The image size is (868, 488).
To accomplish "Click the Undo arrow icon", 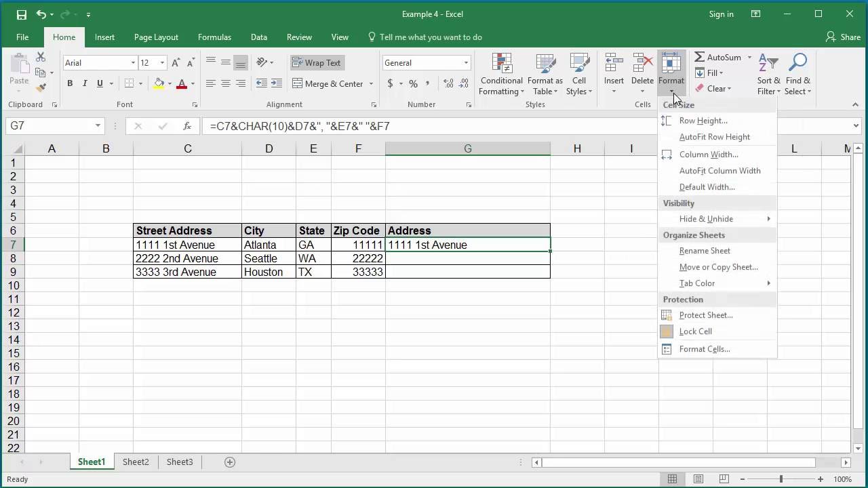I will pyautogui.click(x=41, y=14).
